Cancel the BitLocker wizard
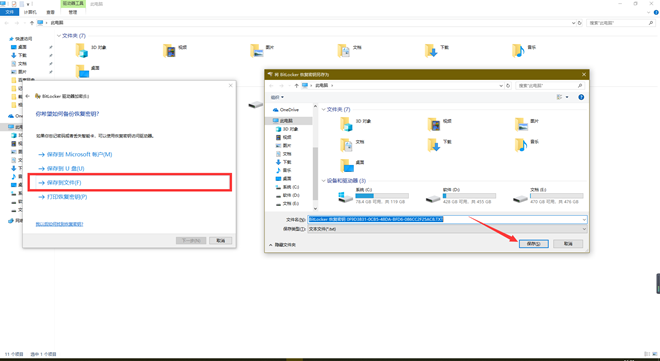 (x=221, y=241)
